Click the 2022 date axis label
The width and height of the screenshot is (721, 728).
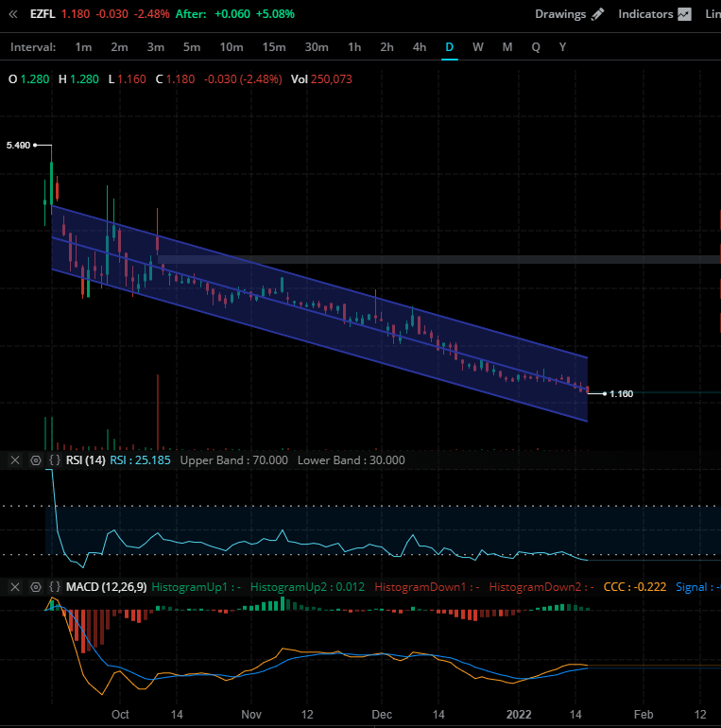pyautogui.click(x=519, y=714)
